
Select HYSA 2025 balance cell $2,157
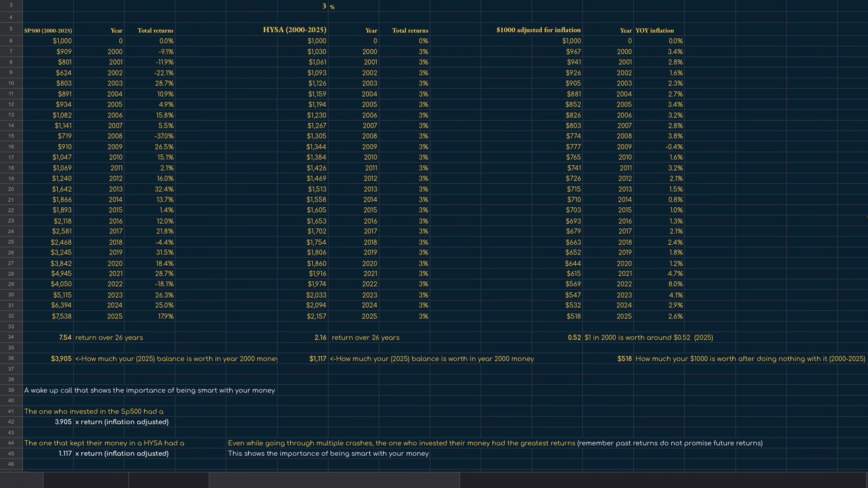[303, 316]
